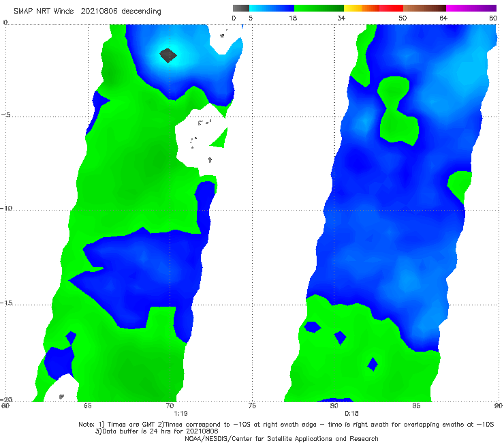
Task: Click the swath time label 1:19
Action: click(180, 414)
